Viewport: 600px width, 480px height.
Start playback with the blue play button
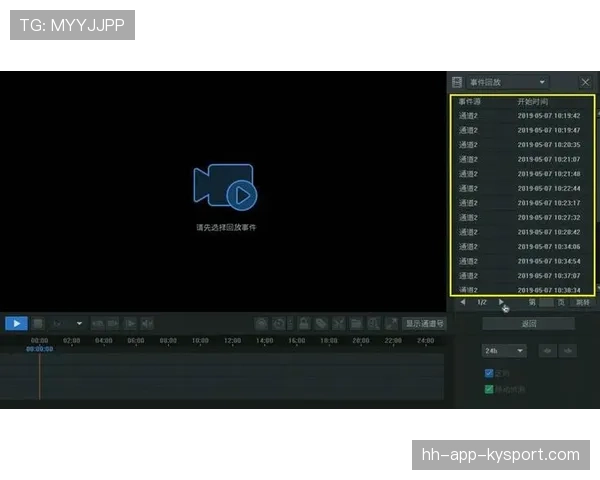click(x=16, y=323)
